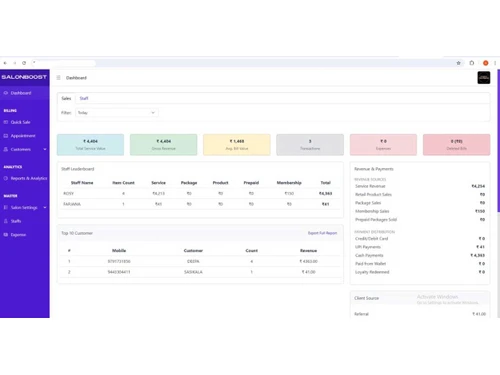This screenshot has height=375, width=500.
Task: Click the Cash Payments line
Action: tap(420, 255)
